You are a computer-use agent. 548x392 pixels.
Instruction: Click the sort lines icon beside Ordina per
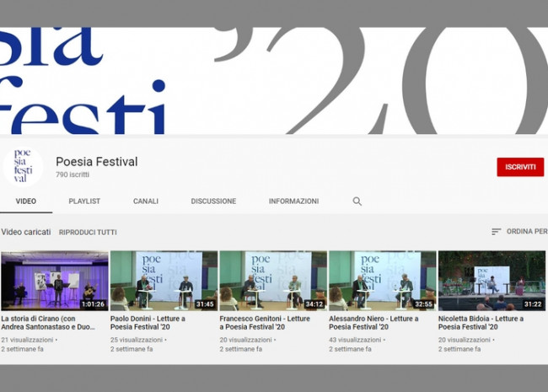(496, 232)
